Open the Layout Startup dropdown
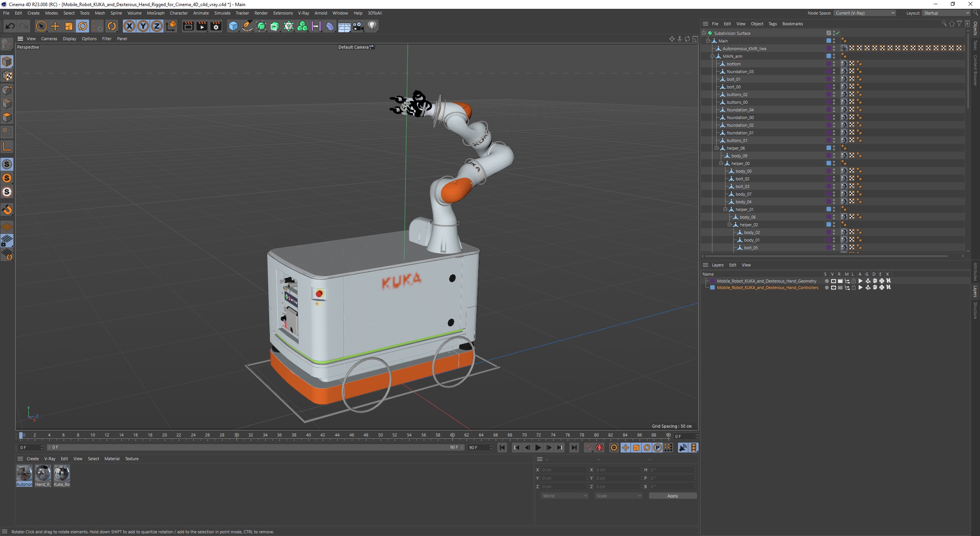980x536 pixels. pos(946,13)
